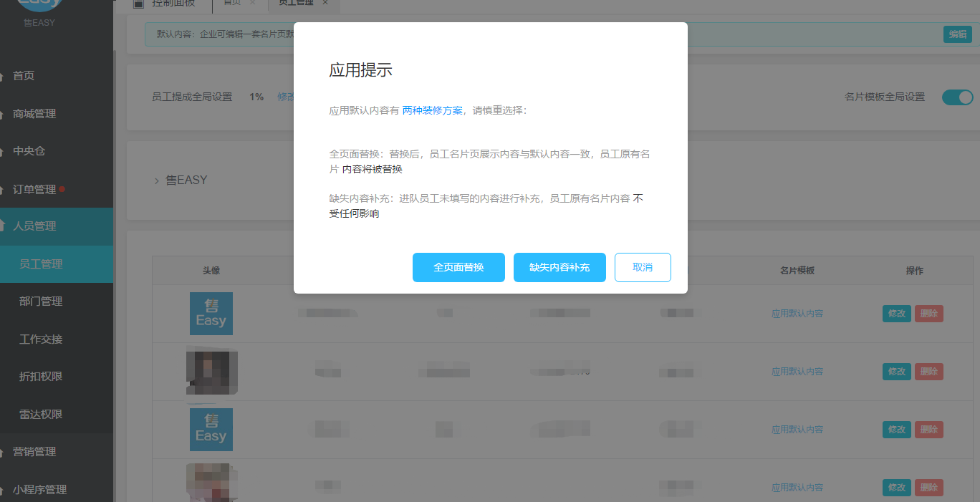980x502 pixels.
Task: Click 应用默认内容 in the third employee row
Action: pyautogui.click(x=797, y=430)
